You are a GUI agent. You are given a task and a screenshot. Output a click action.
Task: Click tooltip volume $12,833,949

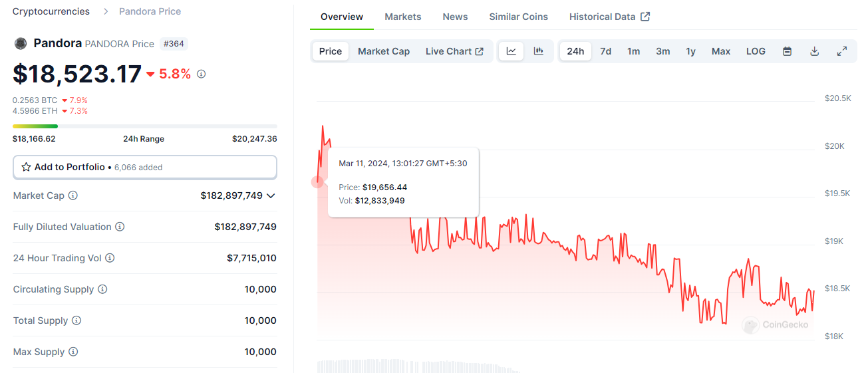(x=380, y=200)
